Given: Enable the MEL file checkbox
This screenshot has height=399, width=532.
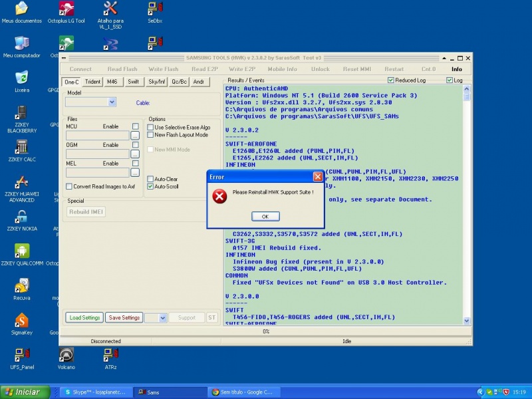Looking at the screenshot, I should click(136, 163).
